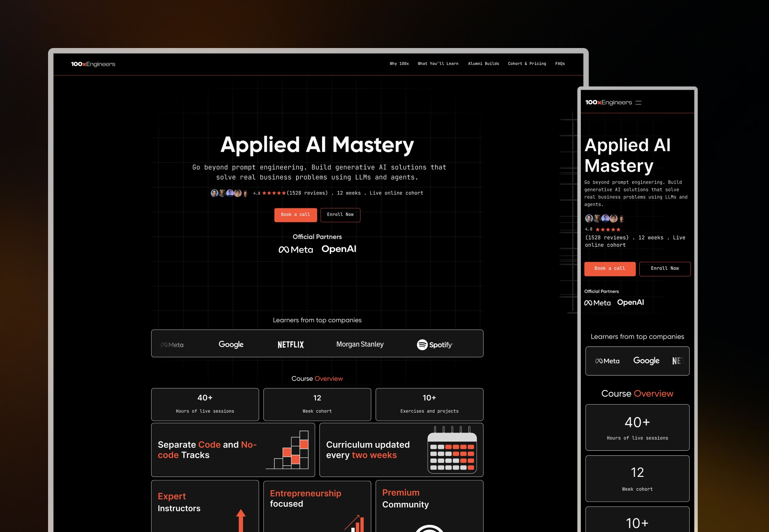Open What You'll Learn menu item

438,64
